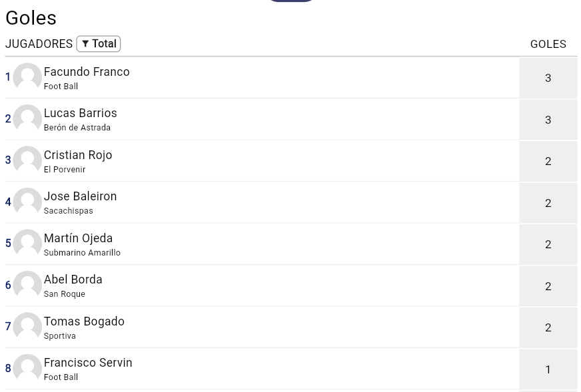Open Facundo Franco player name link
The width and height of the screenshot is (581, 392).
(x=87, y=71)
